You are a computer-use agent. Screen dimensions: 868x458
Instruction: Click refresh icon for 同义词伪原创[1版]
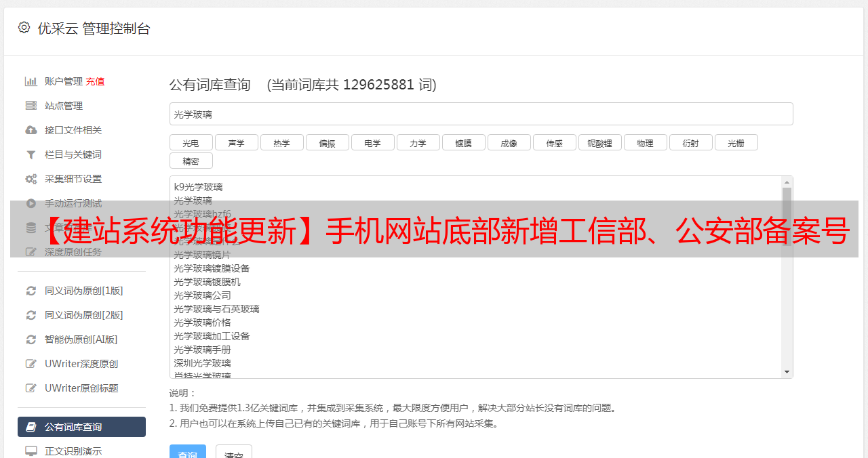(31, 291)
